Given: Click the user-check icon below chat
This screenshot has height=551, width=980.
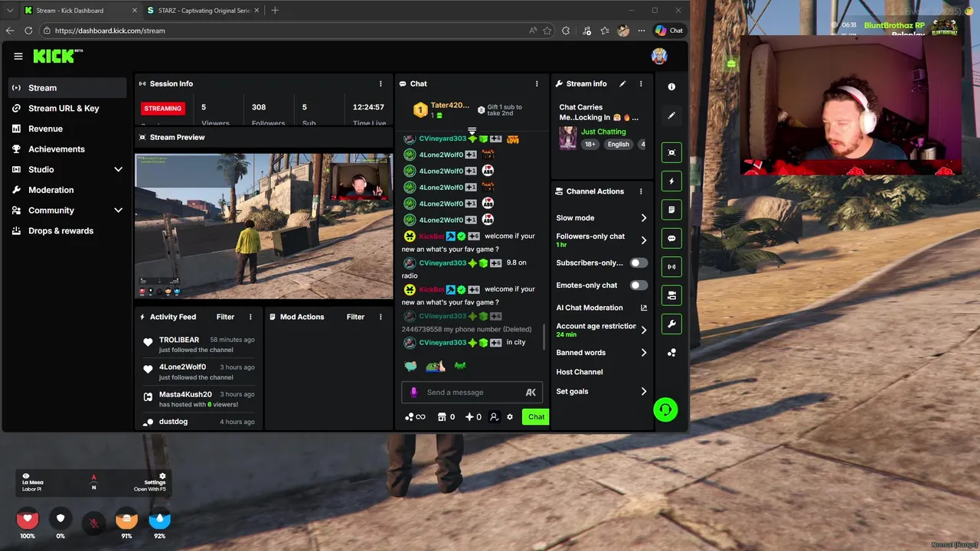Looking at the screenshot, I should tap(494, 417).
